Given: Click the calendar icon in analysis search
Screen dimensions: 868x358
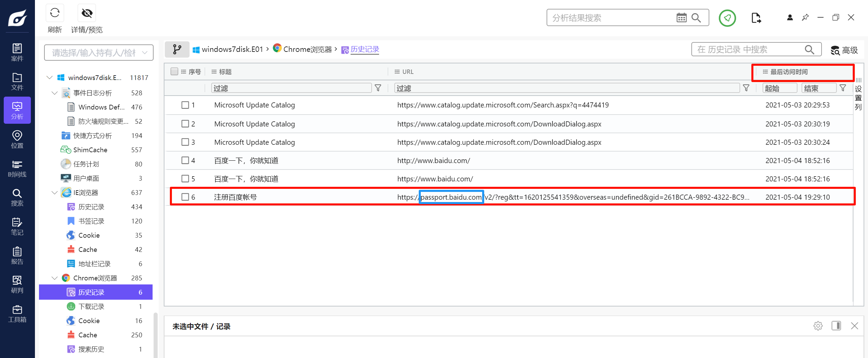Looking at the screenshot, I should coord(682,18).
